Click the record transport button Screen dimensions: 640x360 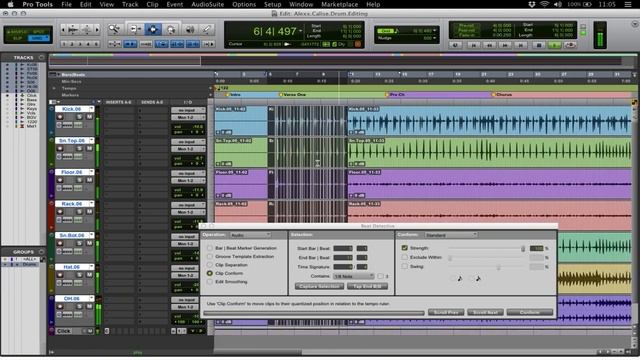(570, 45)
